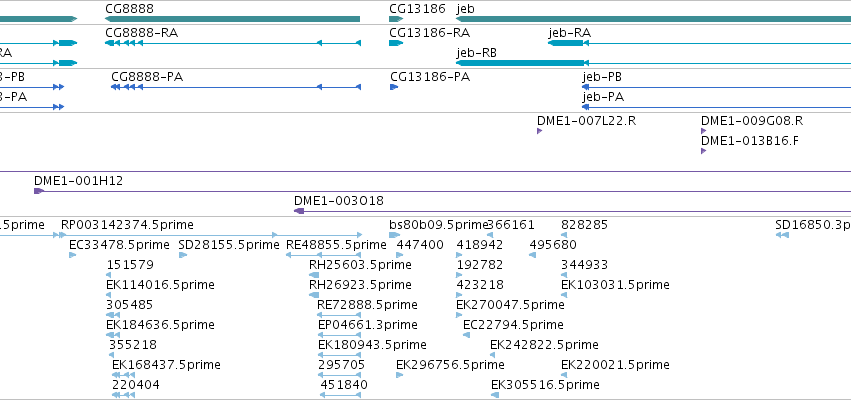Image resolution: width=851 pixels, height=400 pixels.
Task: Select the jeb-PA protein label
Action: coord(603,97)
